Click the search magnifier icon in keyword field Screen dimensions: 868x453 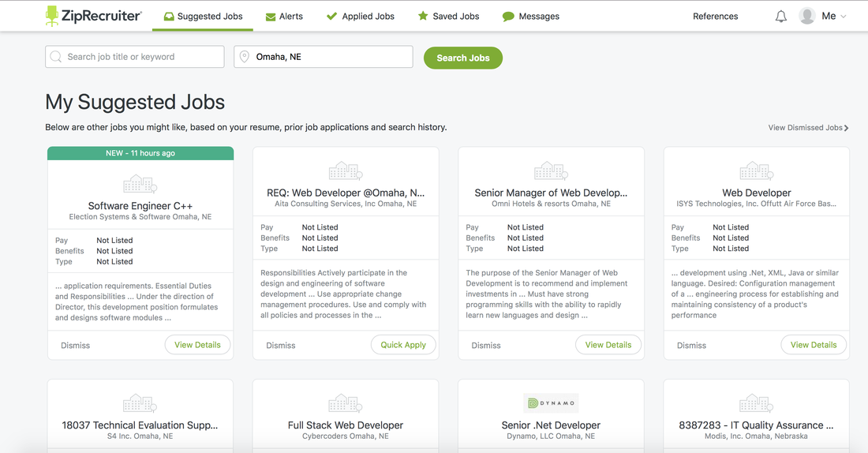click(56, 57)
